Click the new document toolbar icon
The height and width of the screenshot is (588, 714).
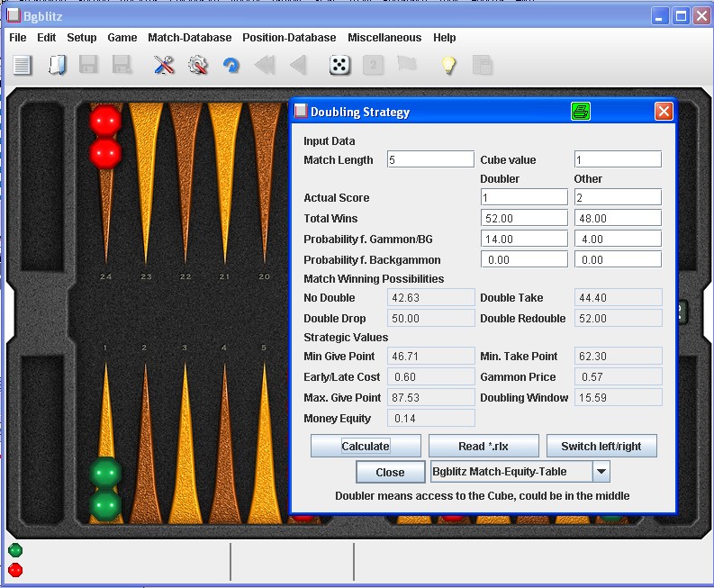point(22,65)
